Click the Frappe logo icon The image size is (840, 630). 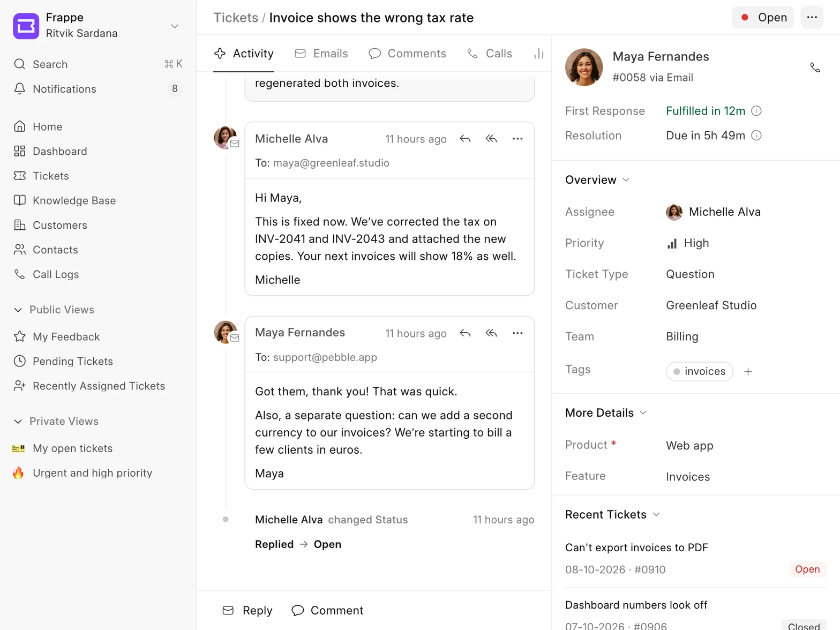26,26
